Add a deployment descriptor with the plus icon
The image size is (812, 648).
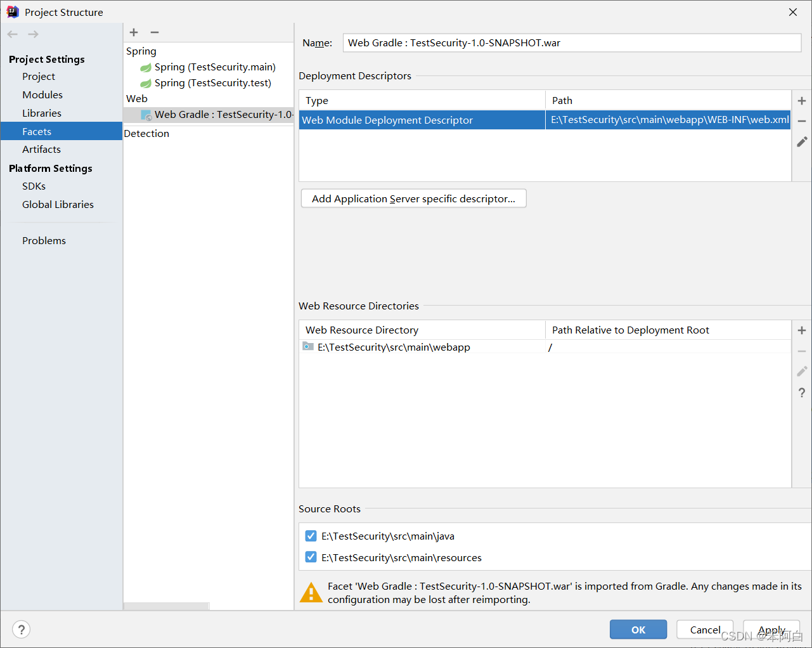pyautogui.click(x=802, y=101)
